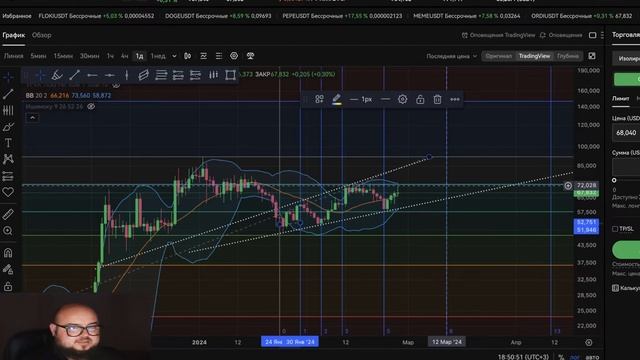Pick the rectangle frame tool in flyout toolbar

[x=231, y=75]
